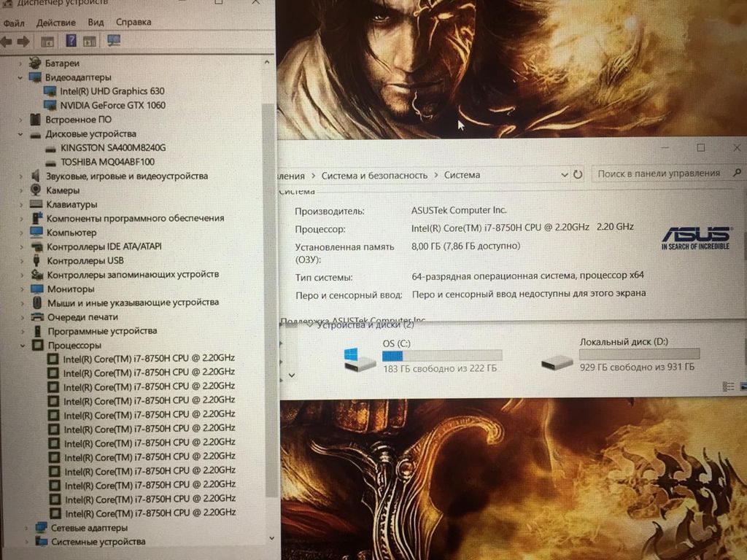Open the address bar history dropdown arrow
Viewport: 747px width, 560px height.
[564, 175]
